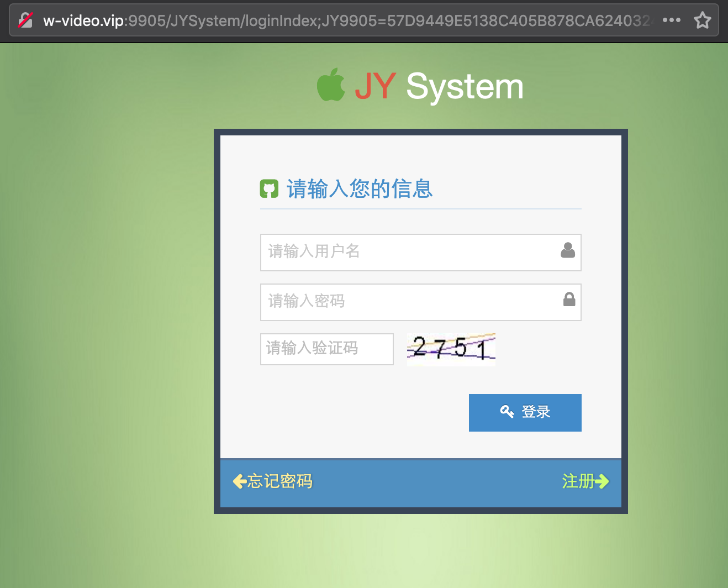Click the user silhouette icon in username field
The height and width of the screenshot is (588, 728).
pos(568,250)
